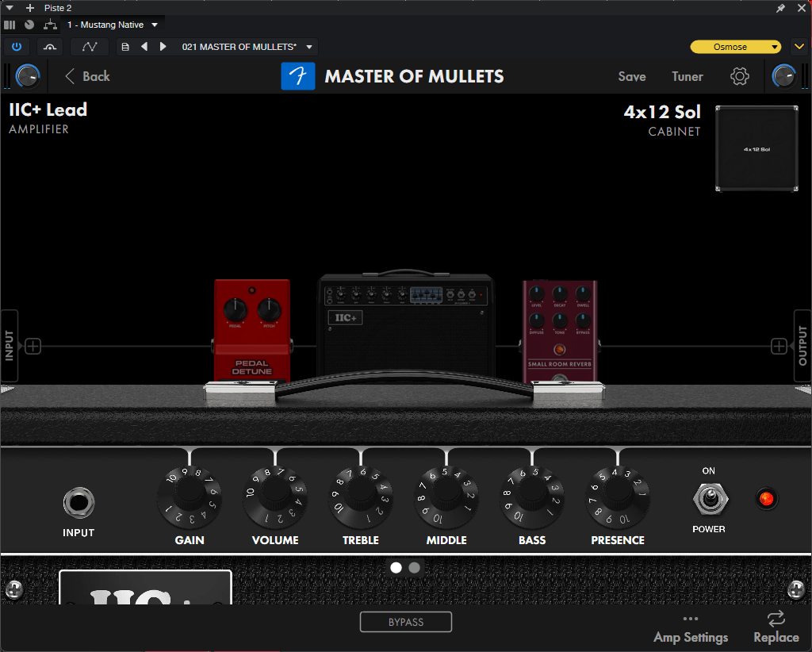Open the settings gear next to Tuner

(x=739, y=76)
